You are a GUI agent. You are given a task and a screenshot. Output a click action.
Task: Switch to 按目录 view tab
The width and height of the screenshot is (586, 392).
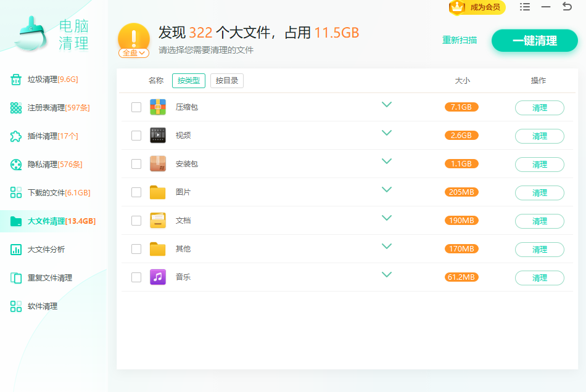click(x=226, y=81)
